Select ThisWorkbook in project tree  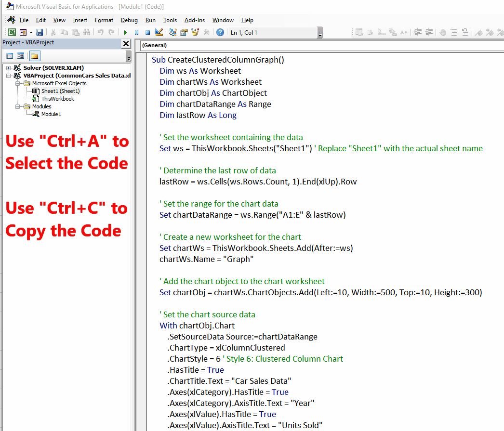click(x=57, y=99)
